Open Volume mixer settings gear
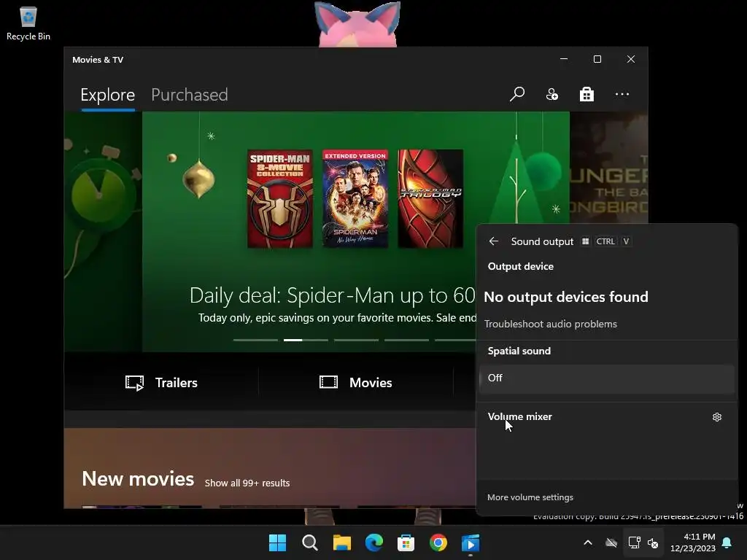 click(716, 417)
